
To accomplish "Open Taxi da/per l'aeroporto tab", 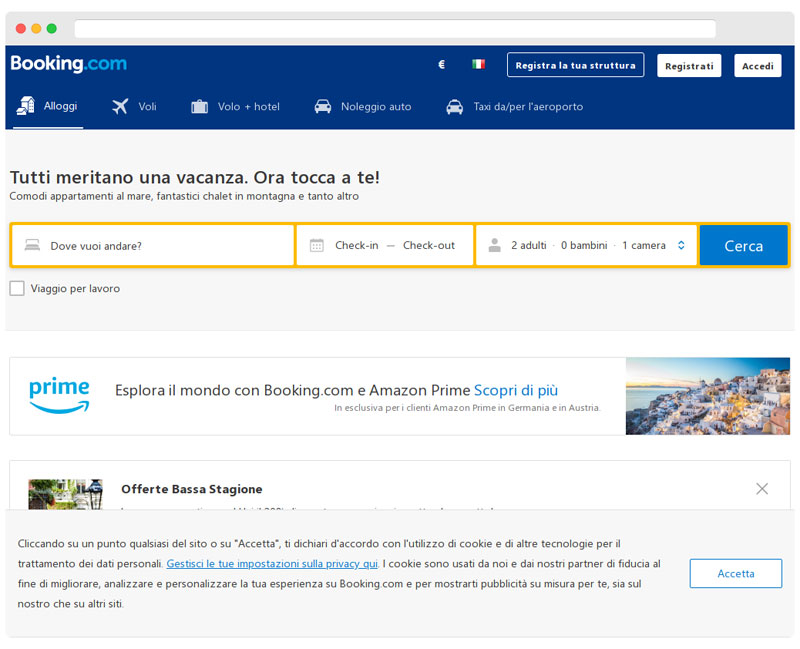I will (x=514, y=107).
